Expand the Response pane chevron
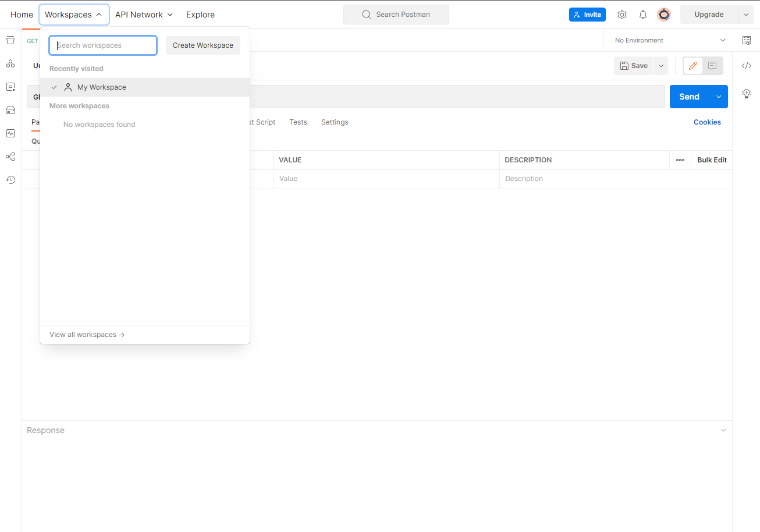 click(x=723, y=430)
